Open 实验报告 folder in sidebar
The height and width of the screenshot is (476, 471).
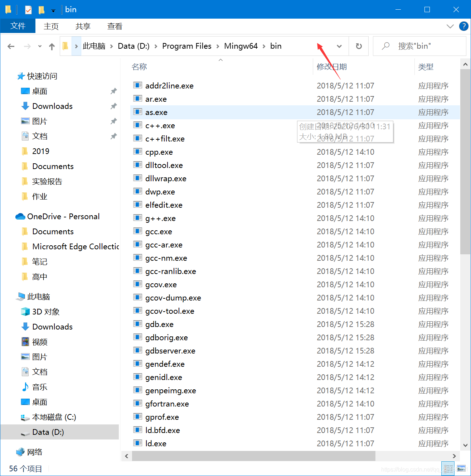tap(47, 181)
